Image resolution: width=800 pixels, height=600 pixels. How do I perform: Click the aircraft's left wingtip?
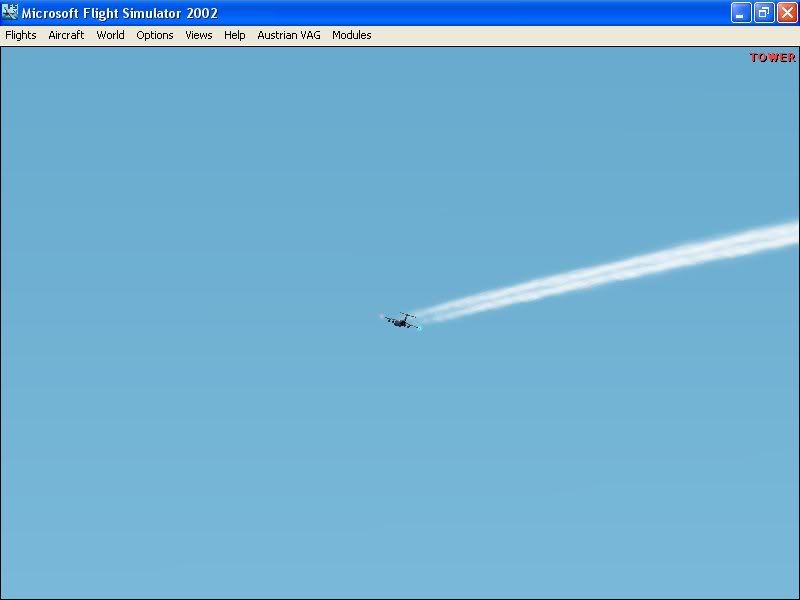385,318
